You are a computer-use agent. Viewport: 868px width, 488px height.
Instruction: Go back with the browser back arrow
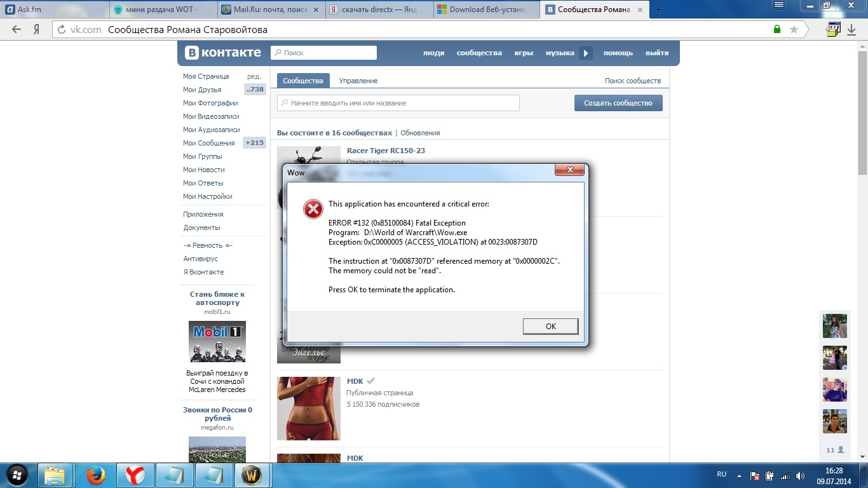coord(16,29)
